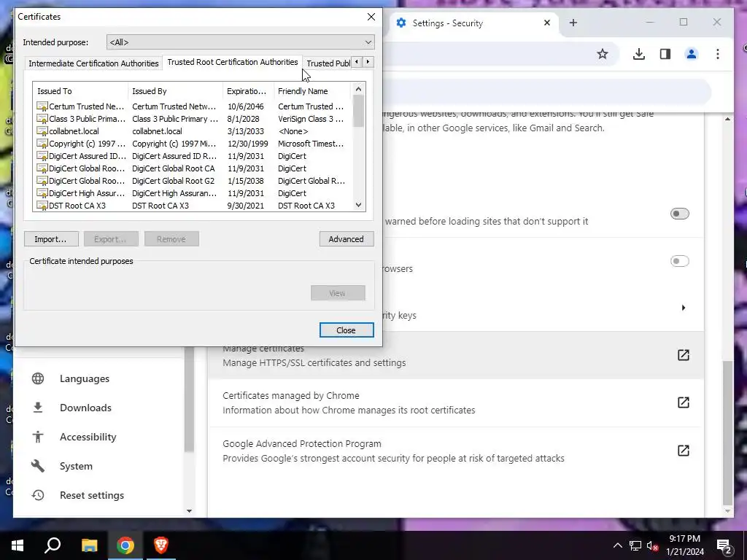This screenshot has width=747, height=560.
Task: Open a new Chrome tab with plus icon
Action: tap(573, 23)
